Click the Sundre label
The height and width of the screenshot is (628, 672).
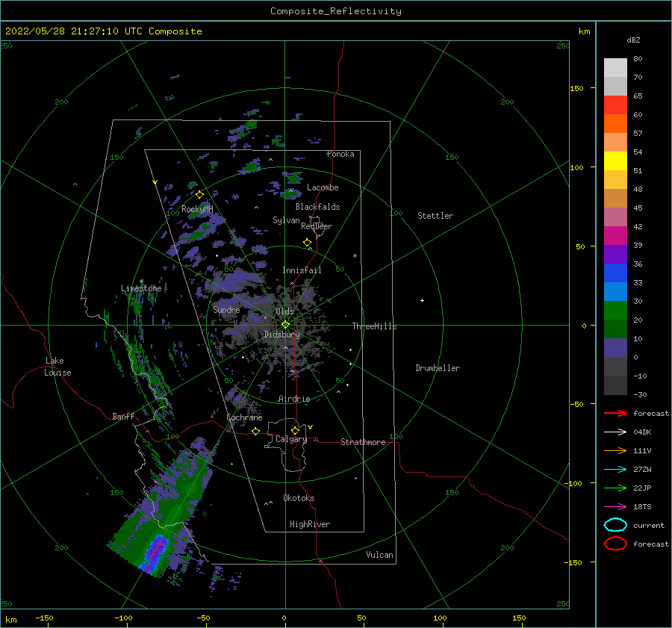click(x=226, y=309)
